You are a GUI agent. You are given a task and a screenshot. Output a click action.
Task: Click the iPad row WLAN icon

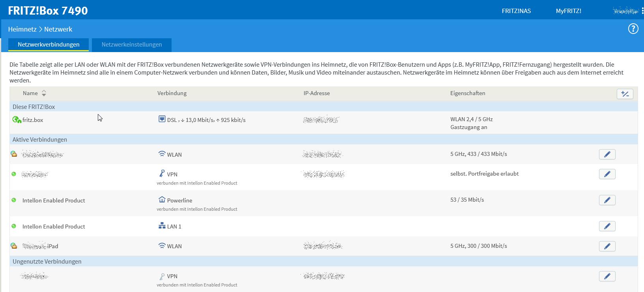tap(162, 245)
